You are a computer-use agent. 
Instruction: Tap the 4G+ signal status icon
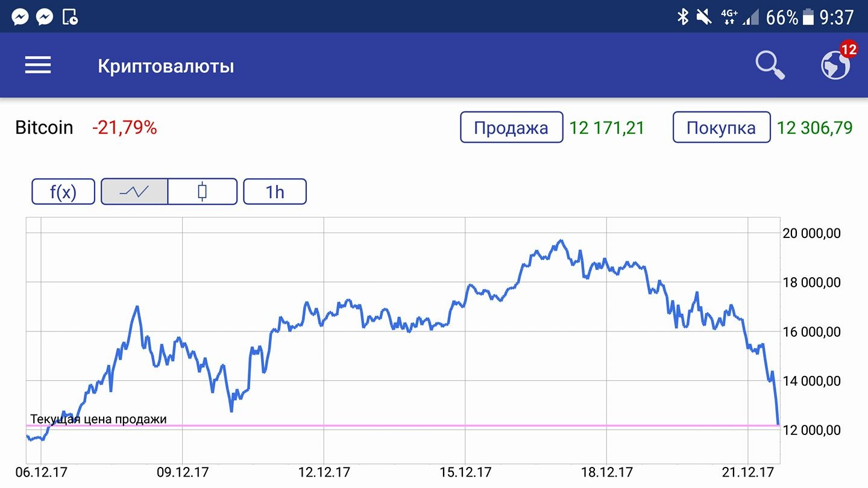coord(729,17)
